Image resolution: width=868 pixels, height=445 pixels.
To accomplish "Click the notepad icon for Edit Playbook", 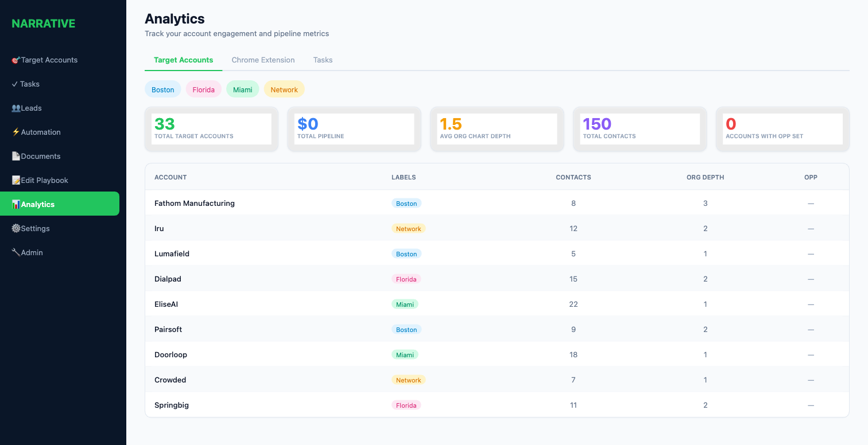I will point(16,181).
